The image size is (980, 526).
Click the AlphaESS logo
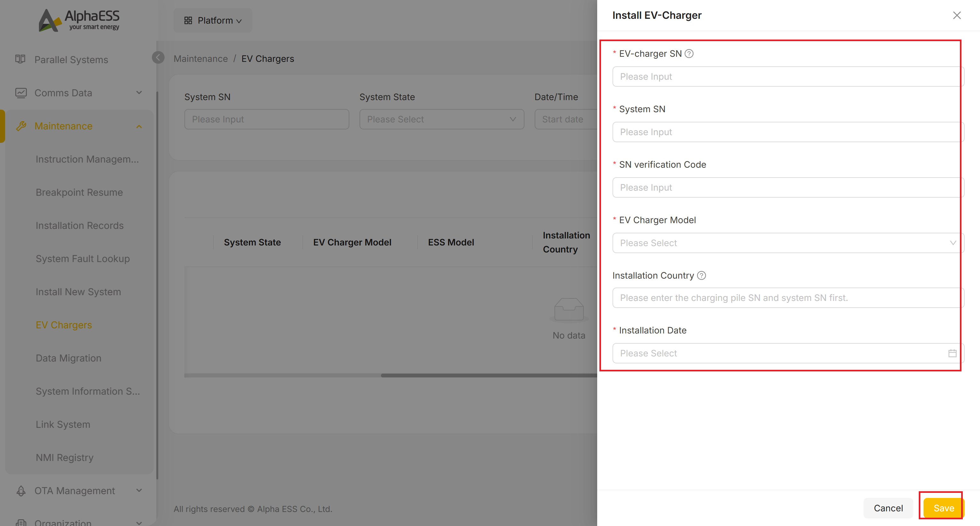tap(79, 20)
